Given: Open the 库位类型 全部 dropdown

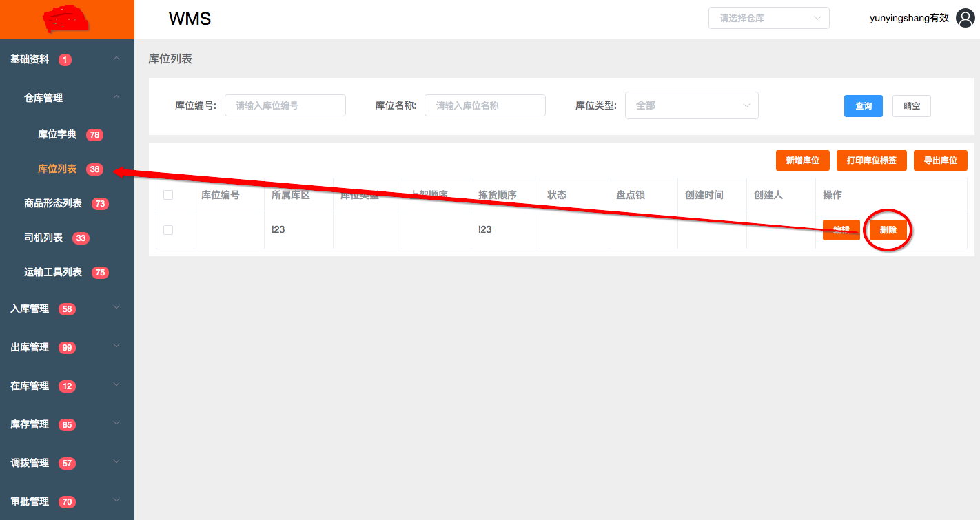Looking at the screenshot, I should pyautogui.click(x=691, y=105).
